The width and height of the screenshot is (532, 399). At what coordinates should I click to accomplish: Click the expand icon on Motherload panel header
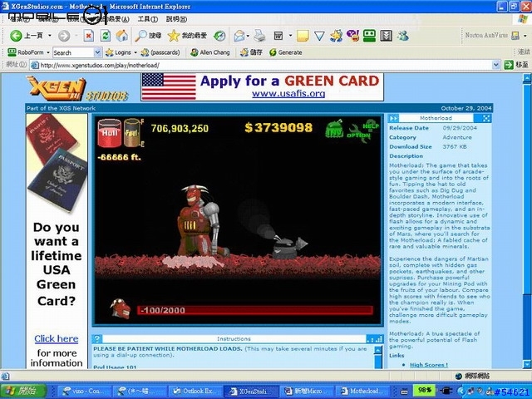pyautogui.click(x=485, y=118)
